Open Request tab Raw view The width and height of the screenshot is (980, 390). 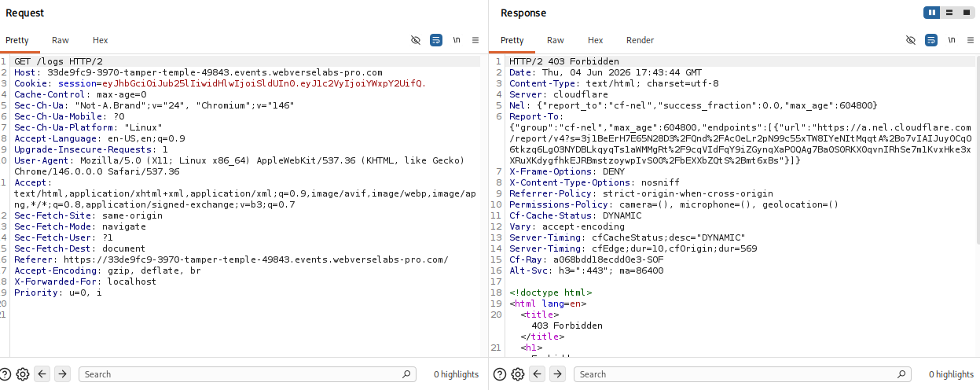pos(61,40)
